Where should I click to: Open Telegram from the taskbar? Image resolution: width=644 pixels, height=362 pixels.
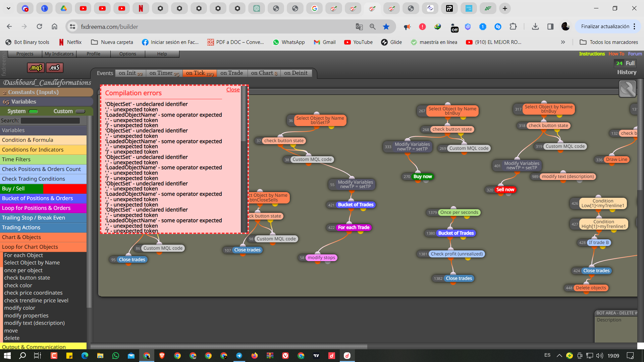coord(239,356)
